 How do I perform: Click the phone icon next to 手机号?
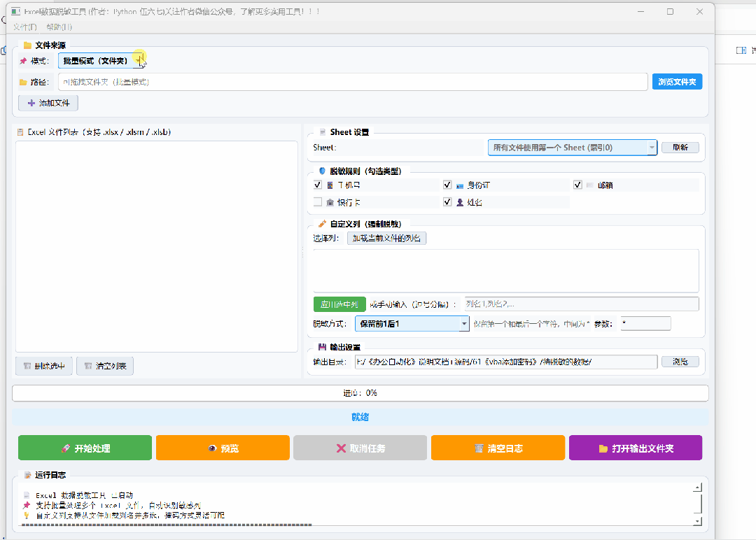(x=330, y=185)
